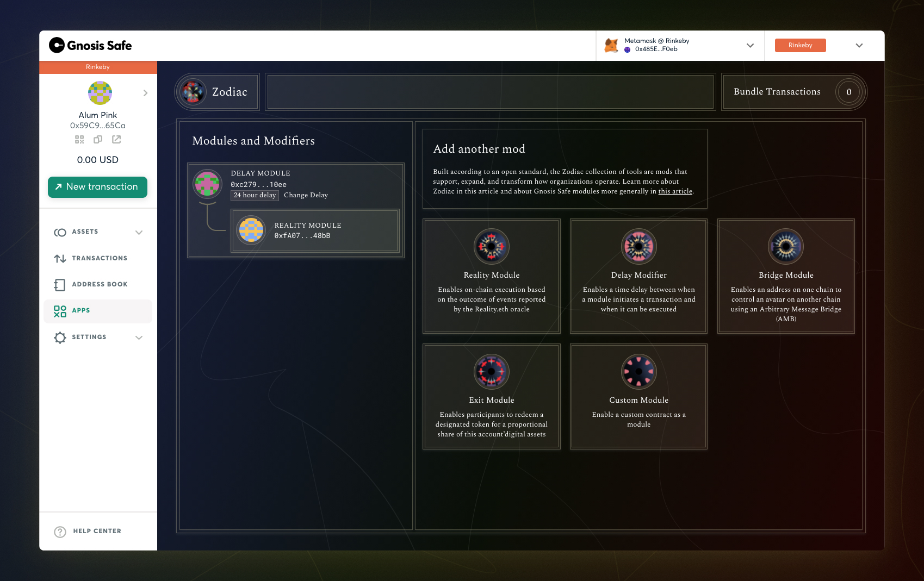The height and width of the screenshot is (581, 924).
Task: Expand the Rinkeby network dropdown
Action: point(858,45)
